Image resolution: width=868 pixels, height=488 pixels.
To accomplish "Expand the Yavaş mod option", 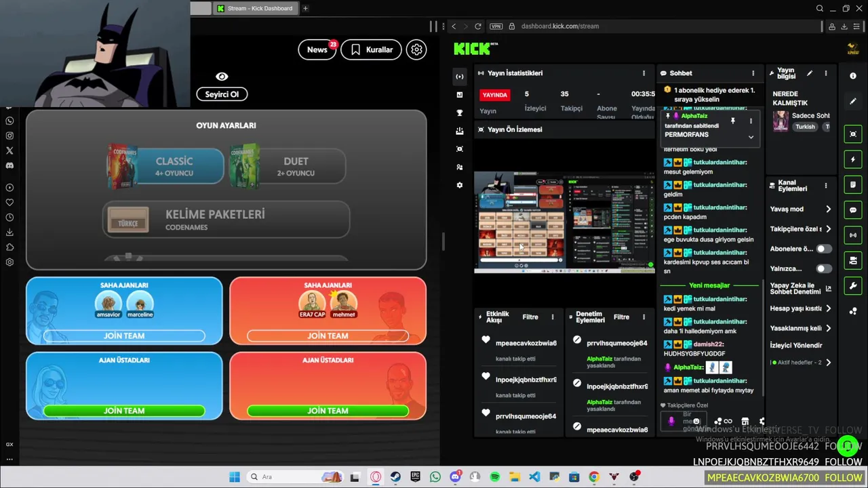I will (828, 209).
